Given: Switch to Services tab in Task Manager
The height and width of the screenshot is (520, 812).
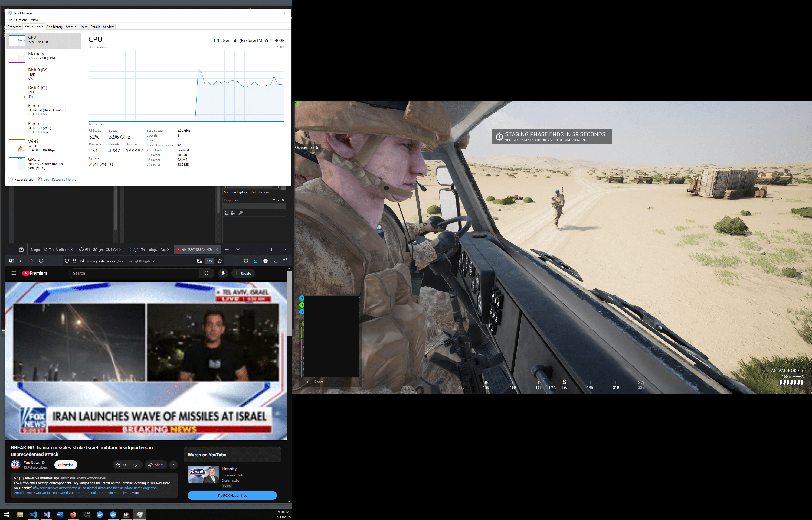Looking at the screenshot, I should pyautogui.click(x=109, y=27).
